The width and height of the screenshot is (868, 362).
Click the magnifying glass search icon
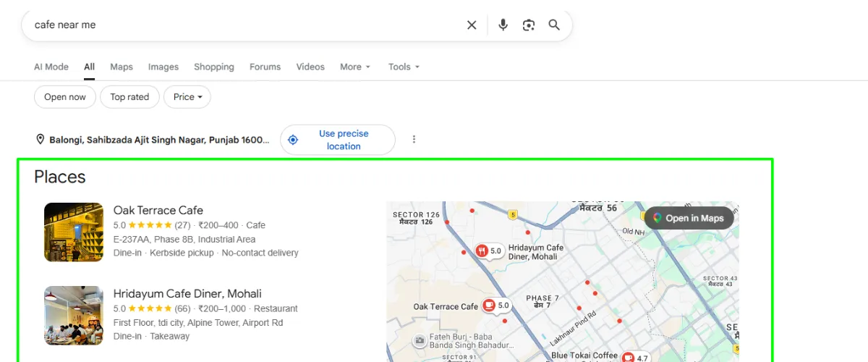click(x=554, y=25)
